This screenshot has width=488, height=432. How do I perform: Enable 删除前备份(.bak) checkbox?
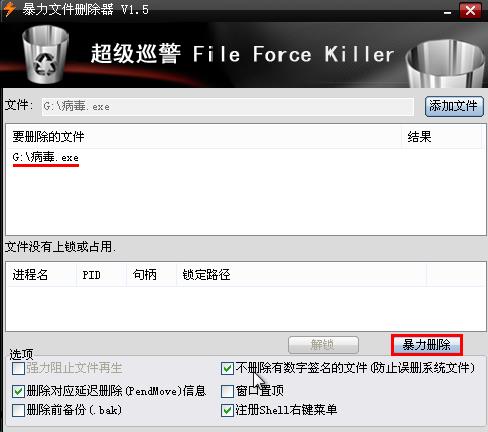coord(18,410)
